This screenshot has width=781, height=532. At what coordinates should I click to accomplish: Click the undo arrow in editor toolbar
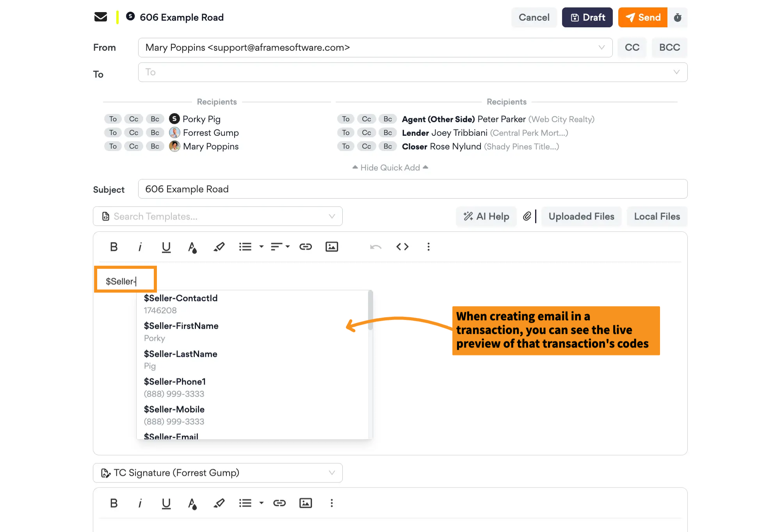[x=375, y=247]
